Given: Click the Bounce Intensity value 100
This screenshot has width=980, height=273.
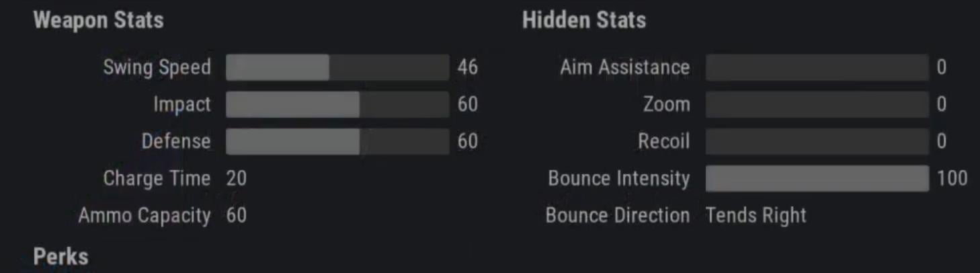Looking at the screenshot, I should pyautogui.click(x=951, y=178).
